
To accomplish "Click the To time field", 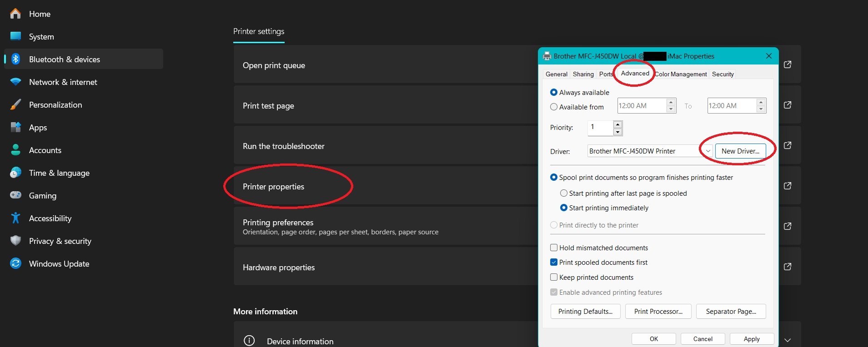I will tap(732, 106).
